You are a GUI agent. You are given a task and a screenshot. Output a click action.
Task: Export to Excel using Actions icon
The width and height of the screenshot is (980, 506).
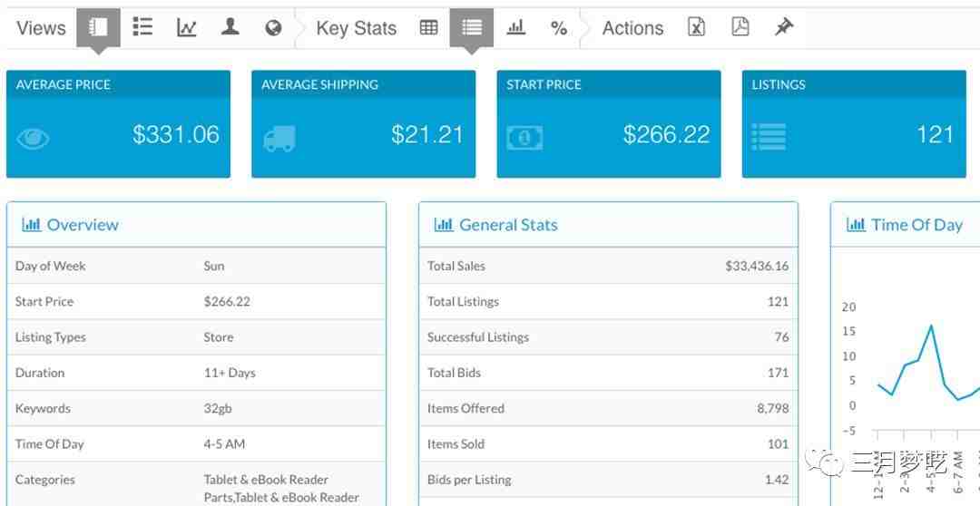(696, 27)
